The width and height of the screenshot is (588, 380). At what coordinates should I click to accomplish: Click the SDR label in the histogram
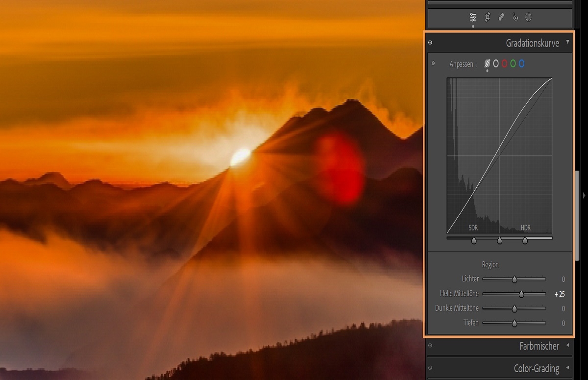pos(473,228)
